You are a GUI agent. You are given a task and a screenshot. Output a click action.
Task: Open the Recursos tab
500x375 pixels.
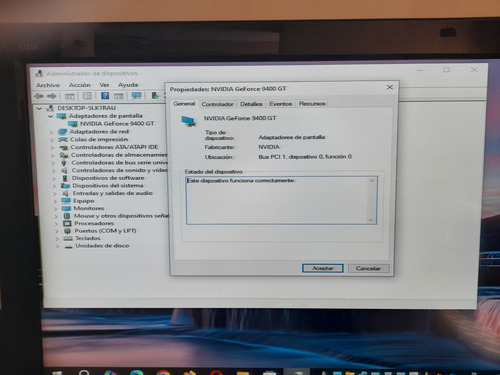pos(312,104)
